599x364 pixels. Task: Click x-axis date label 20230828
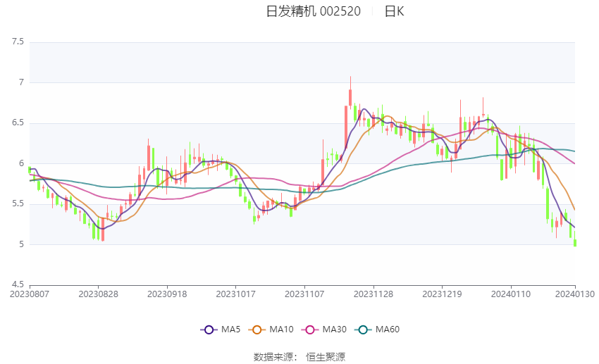point(98,294)
